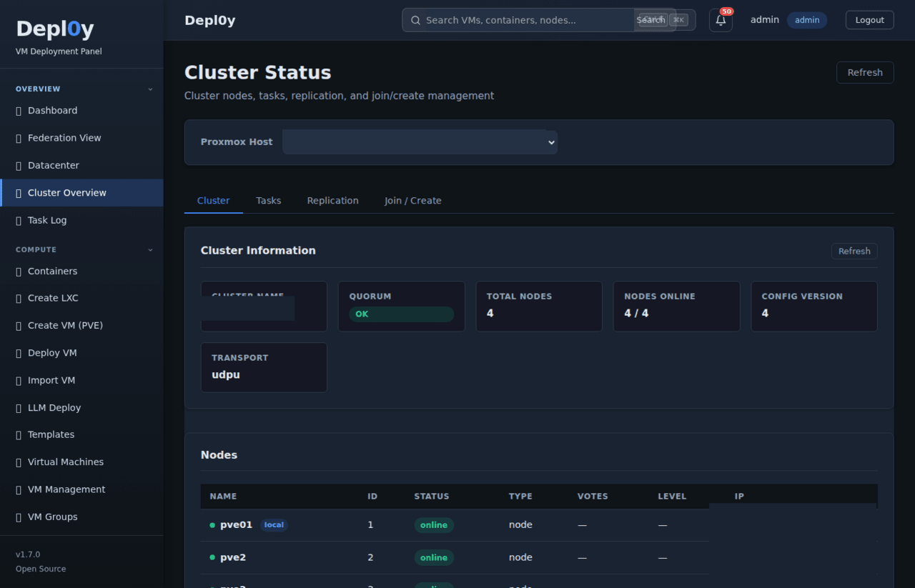Click the Federation View sidebar icon
Image resolution: width=915 pixels, height=588 pixels.
pos(19,138)
